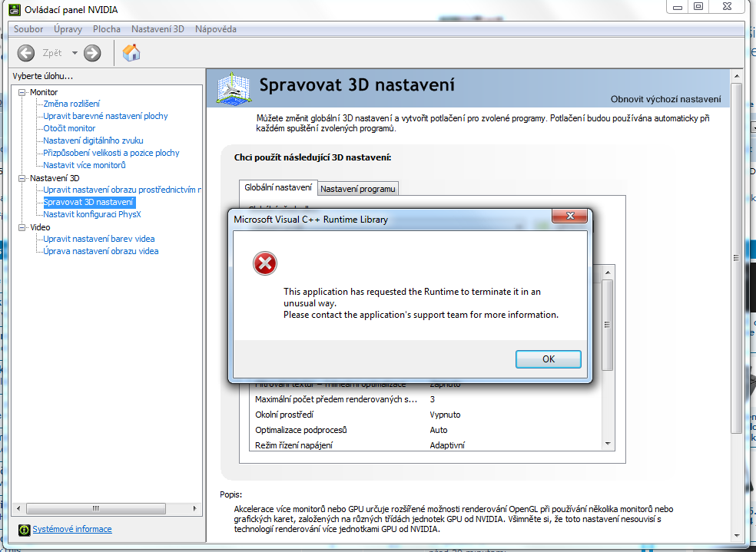Select Otočit monitor task
Screen dimensions: 756x552
[69, 128]
